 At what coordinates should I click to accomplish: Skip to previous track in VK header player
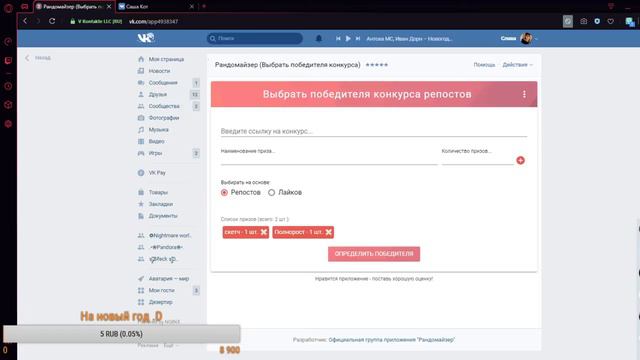338,38
